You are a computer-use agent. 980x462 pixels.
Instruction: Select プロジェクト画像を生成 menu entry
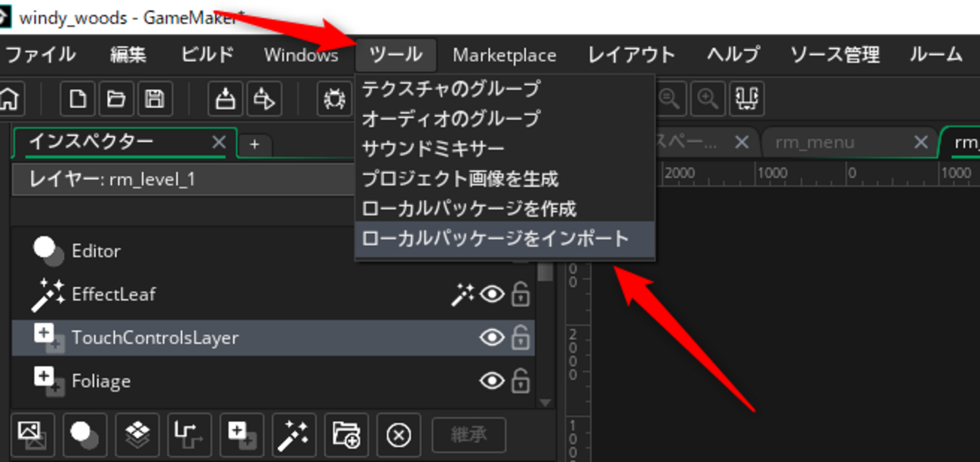click(505, 179)
